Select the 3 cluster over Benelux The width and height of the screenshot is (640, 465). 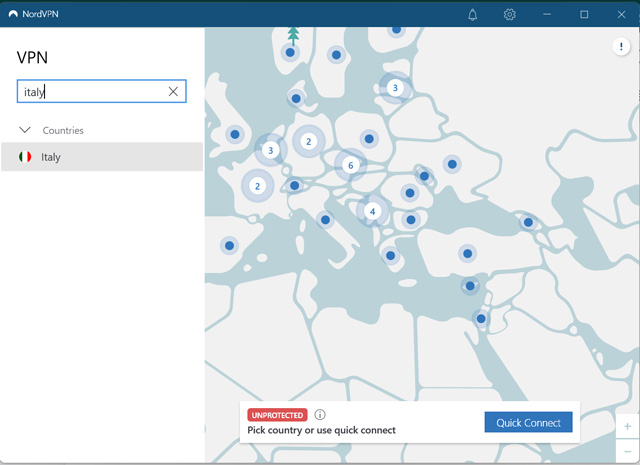pyautogui.click(x=270, y=150)
